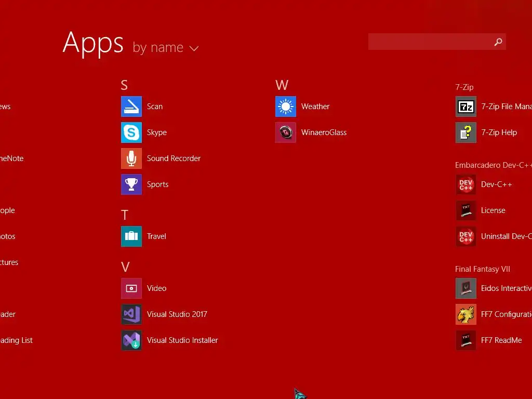Click the 'Travel' app label
This screenshot has width=532, height=399.
click(x=156, y=236)
